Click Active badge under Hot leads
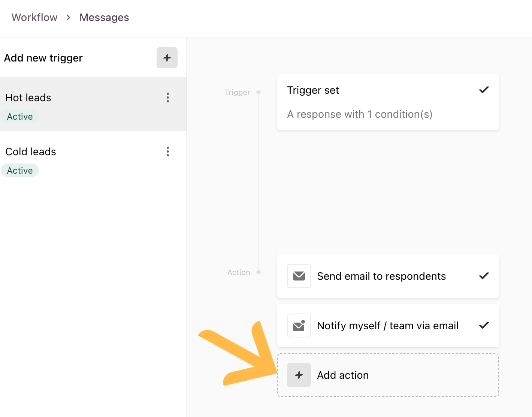 click(20, 117)
